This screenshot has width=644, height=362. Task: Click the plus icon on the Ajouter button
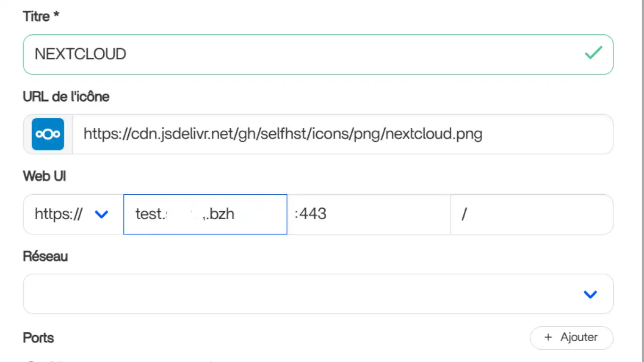(548, 337)
